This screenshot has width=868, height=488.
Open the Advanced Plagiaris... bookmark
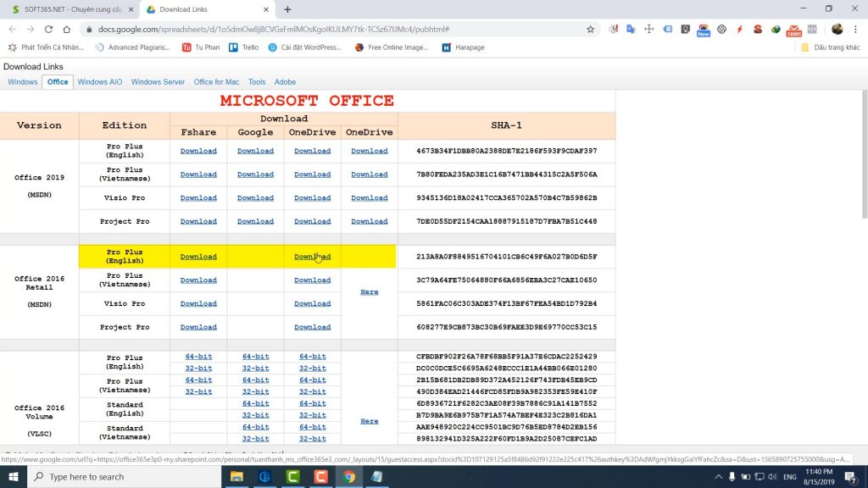133,47
